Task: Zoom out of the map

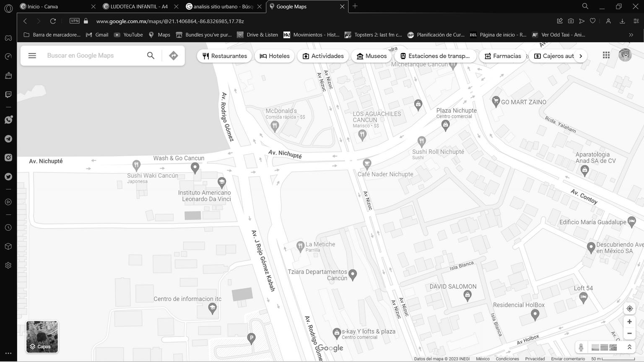Action: 629,334
